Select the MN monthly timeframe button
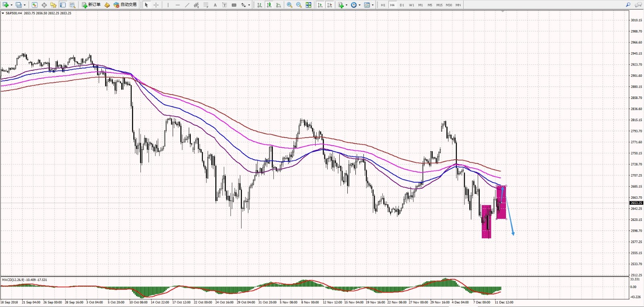Screen dimensions: 644x307 pos(458,5)
